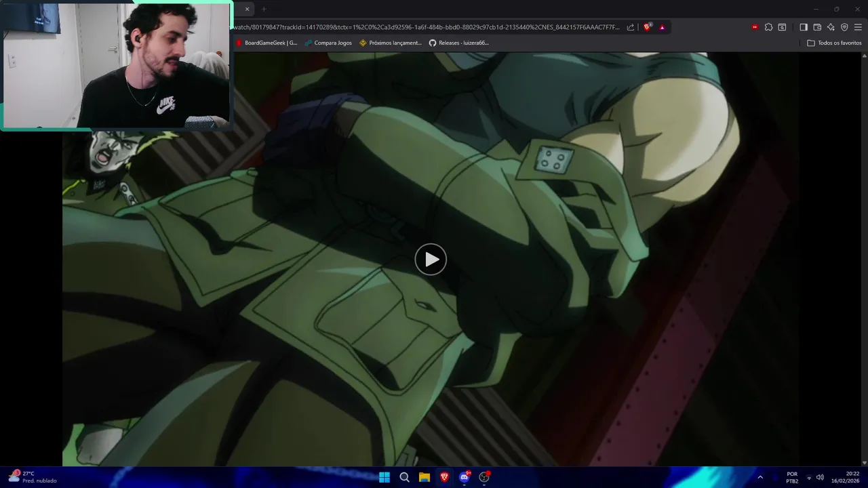Toggle the browser sidebar panel
This screenshot has width=868, height=488.
click(x=804, y=27)
